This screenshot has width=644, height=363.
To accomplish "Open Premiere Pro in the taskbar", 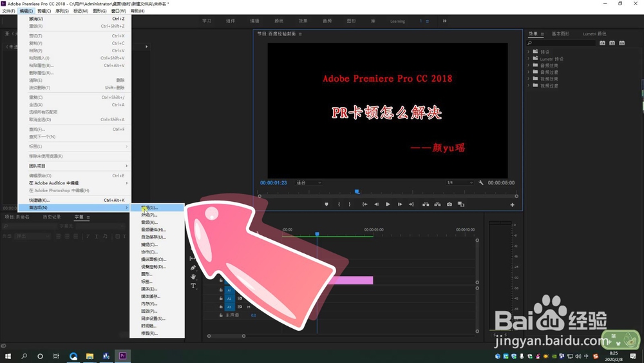I will point(122,356).
